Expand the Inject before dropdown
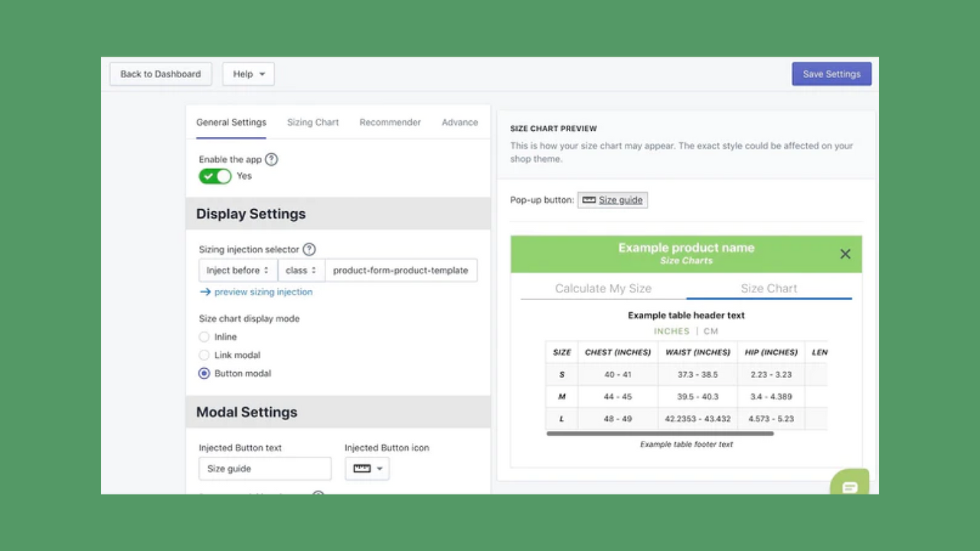Screen dimensions: 980x551 (x=237, y=270)
